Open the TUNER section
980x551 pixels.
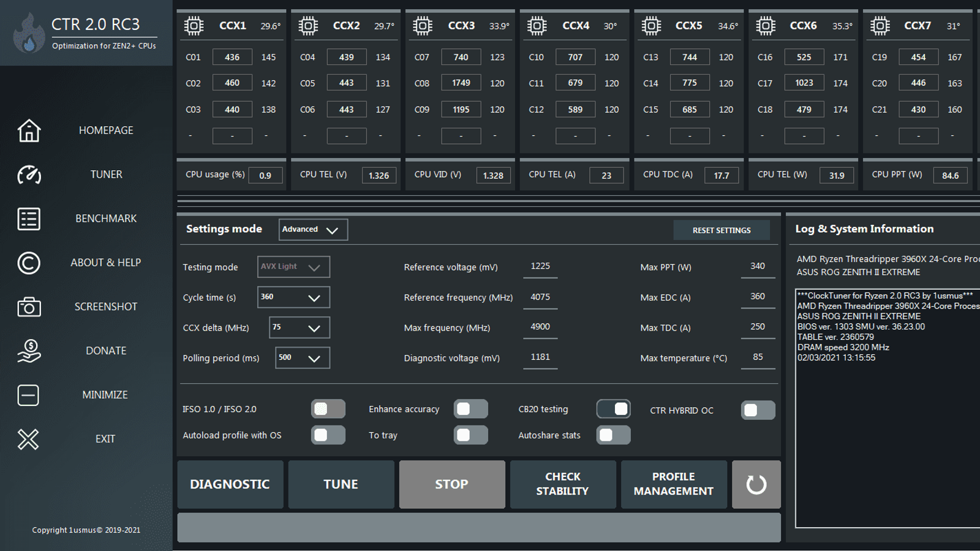click(107, 174)
